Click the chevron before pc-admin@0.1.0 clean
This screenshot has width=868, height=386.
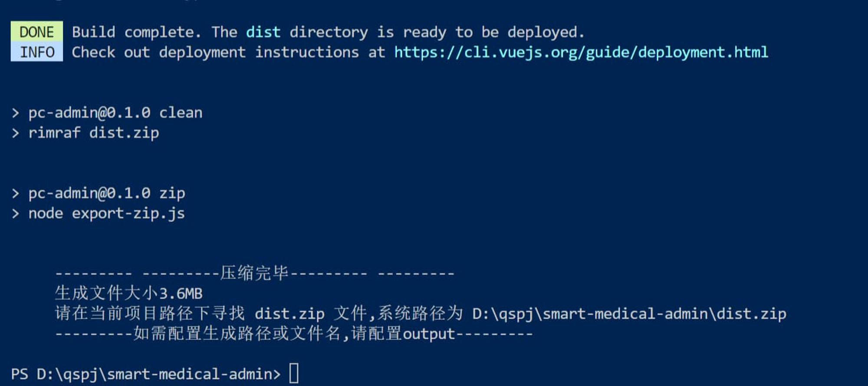[16, 113]
